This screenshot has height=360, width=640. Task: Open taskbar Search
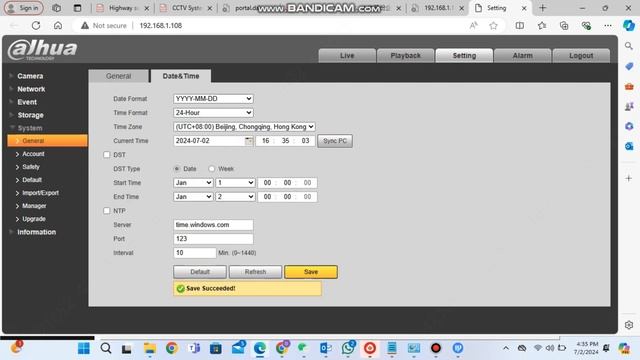pyautogui.click(x=106, y=348)
